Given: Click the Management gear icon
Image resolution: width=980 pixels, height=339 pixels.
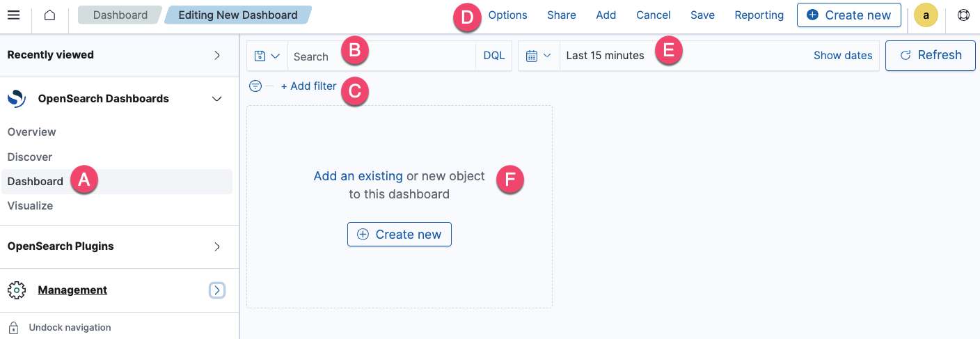Looking at the screenshot, I should 17,290.
